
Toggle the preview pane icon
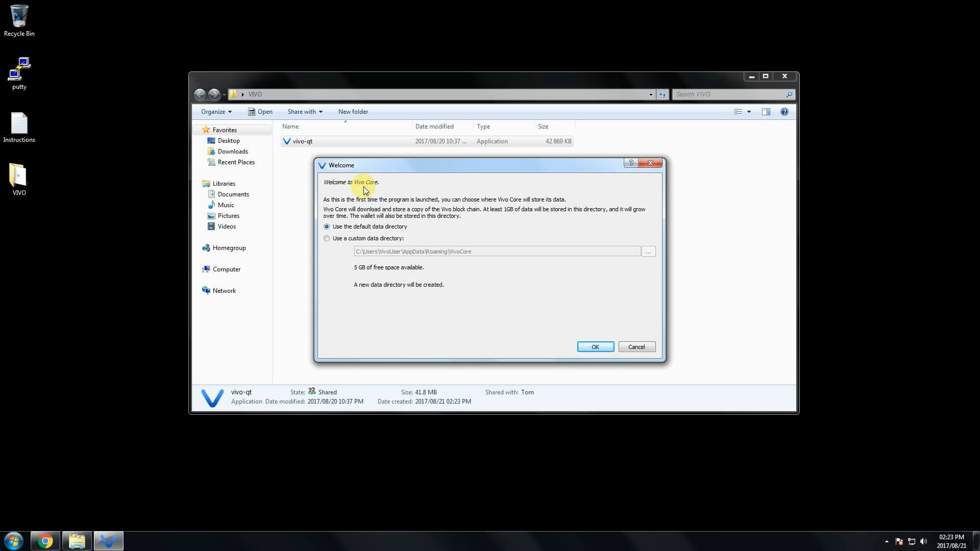[766, 112]
